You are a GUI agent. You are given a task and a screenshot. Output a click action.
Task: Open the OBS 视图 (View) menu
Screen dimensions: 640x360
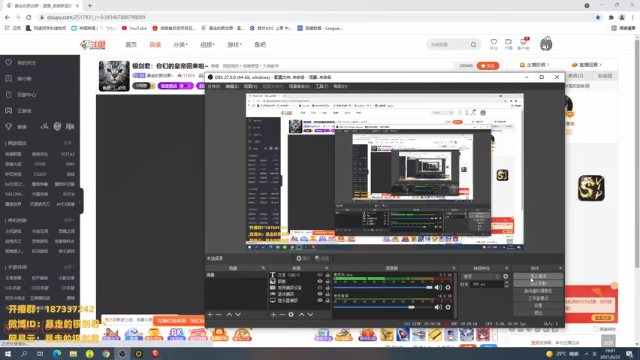pyautogui.click(x=250, y=87)
